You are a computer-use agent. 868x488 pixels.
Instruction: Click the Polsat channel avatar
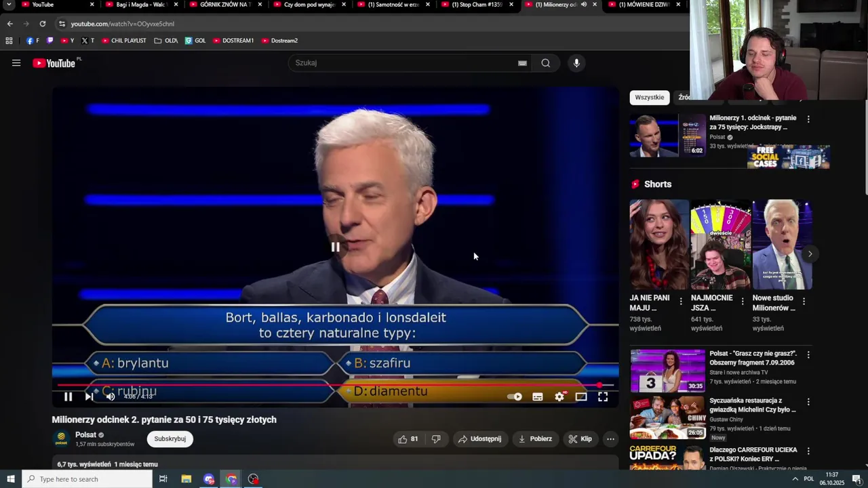point(62,439)
